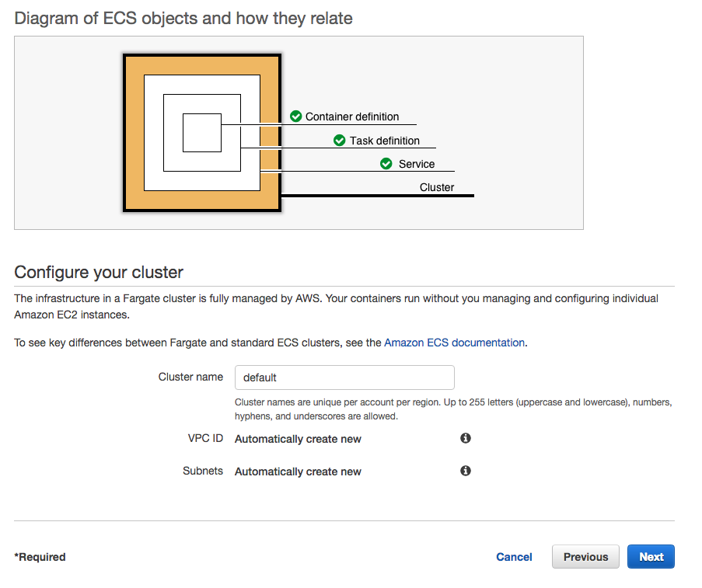
Task: Focus the Cluster name text field
Action: click(344, 378)
